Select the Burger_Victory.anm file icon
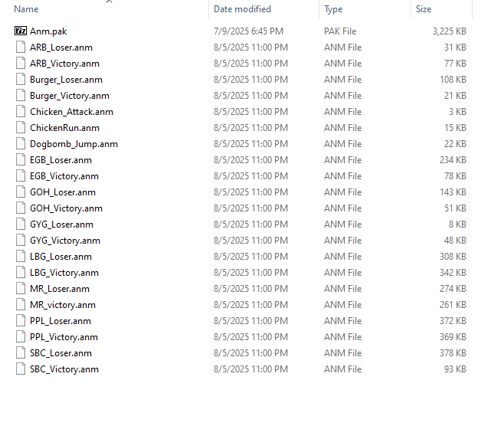 21,95
